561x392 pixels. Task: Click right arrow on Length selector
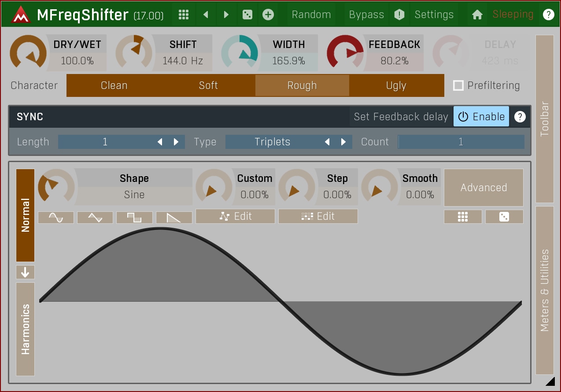tap(176, 142)
